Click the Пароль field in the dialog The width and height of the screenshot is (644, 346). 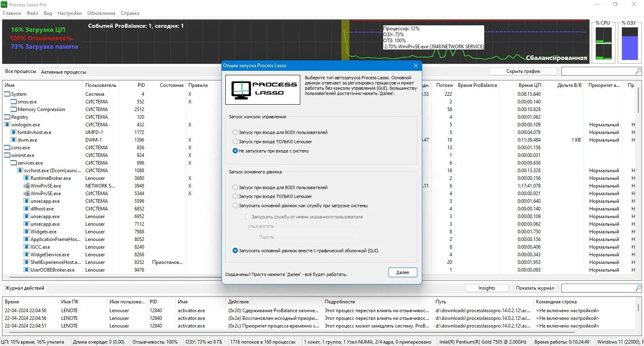point(316,237)
